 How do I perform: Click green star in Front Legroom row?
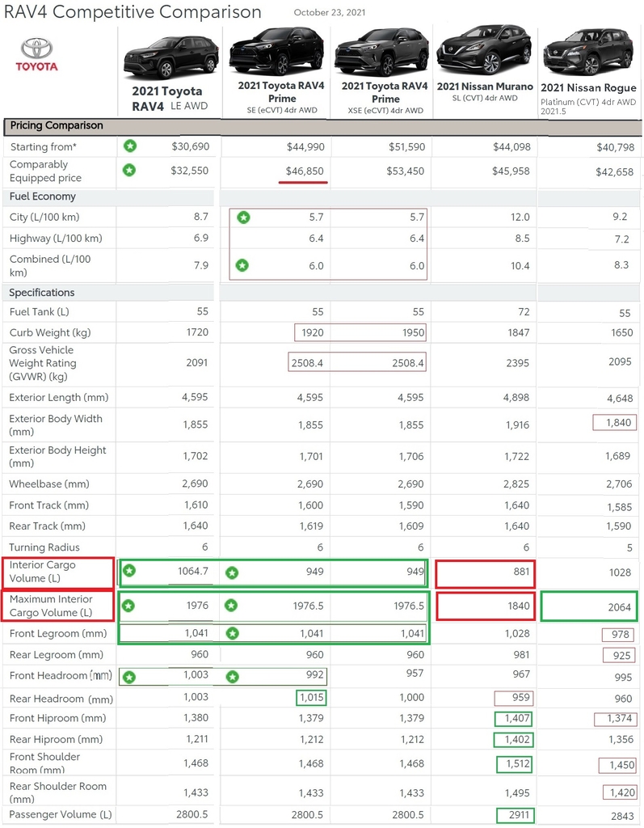[232, 633]
